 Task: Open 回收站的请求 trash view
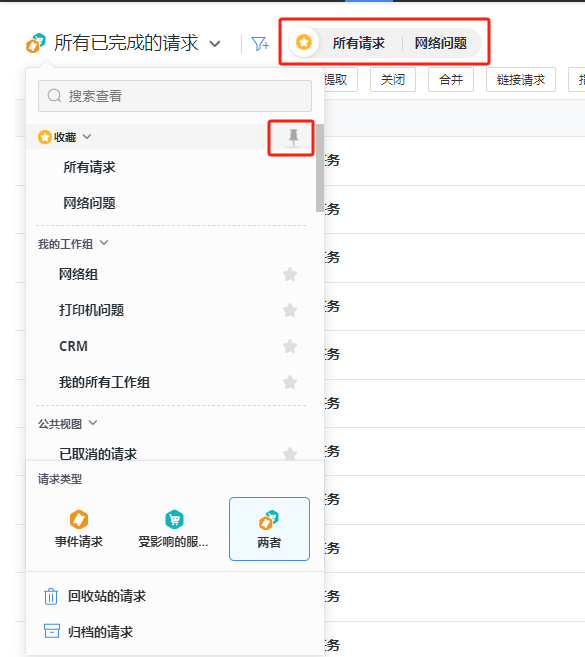(x=95, y=596)
